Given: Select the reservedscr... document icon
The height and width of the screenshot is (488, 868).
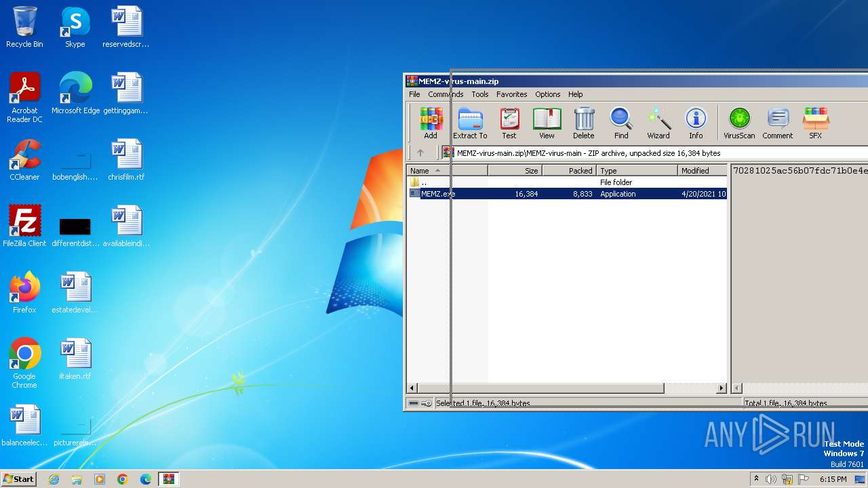Looking at the screenshot, I should click(126, 27).
